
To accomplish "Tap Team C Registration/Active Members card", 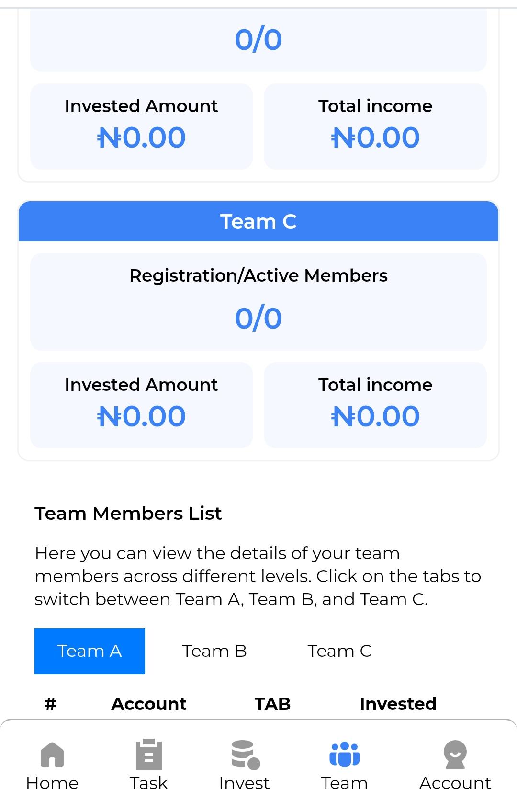I will click(258, 302).
